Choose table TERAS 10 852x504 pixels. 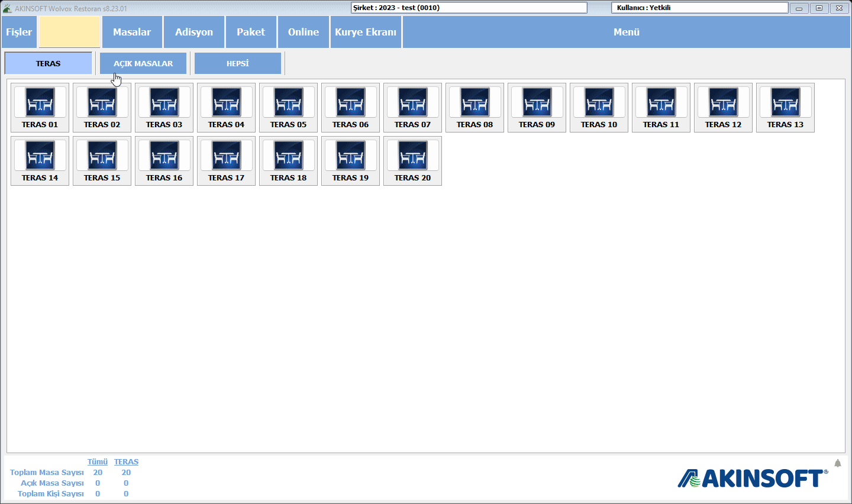(599, 108)
